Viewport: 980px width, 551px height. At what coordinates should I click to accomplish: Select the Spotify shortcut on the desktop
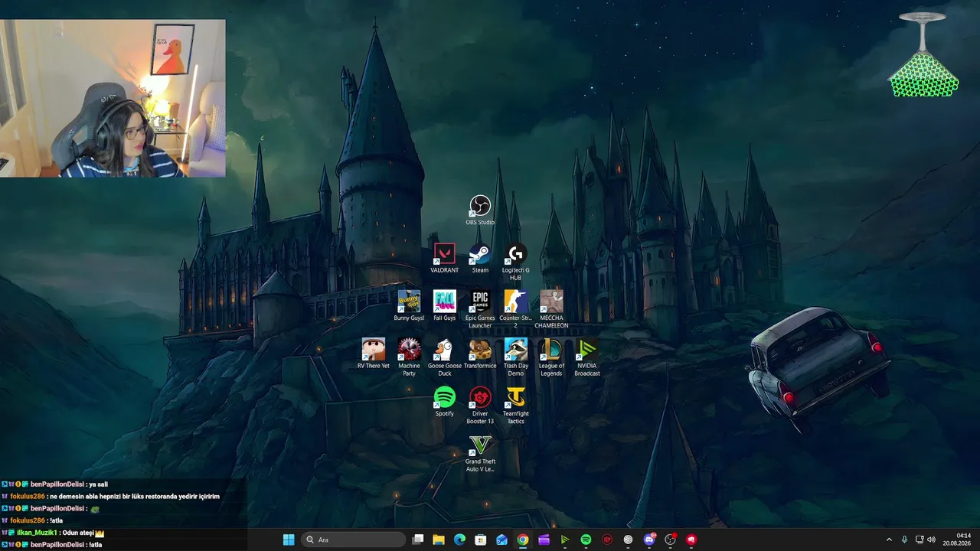pyautogui.click(x=444, y=401)
